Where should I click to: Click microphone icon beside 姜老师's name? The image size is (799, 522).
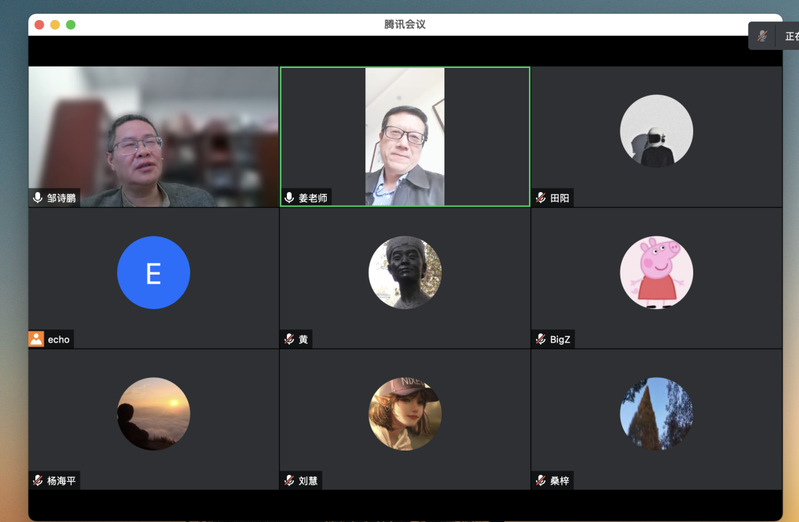290,198
